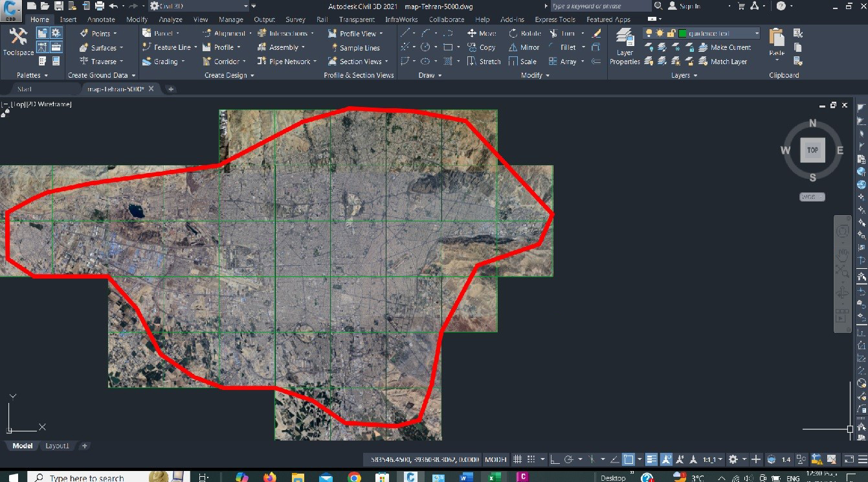Viewport: 868px width, 482px height.
Task: Click the TOP face of the ViewCube
Action: click(x=812, y=150)
